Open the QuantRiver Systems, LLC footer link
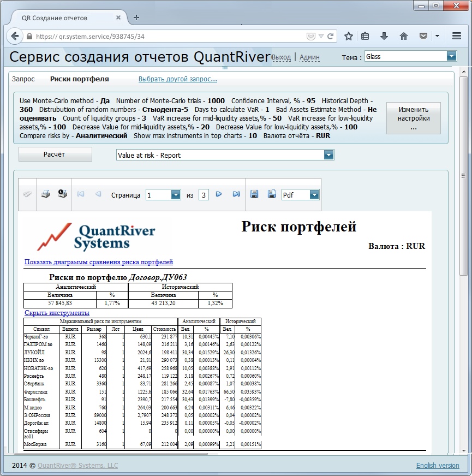472x476 pixels. tap(77, 466)
